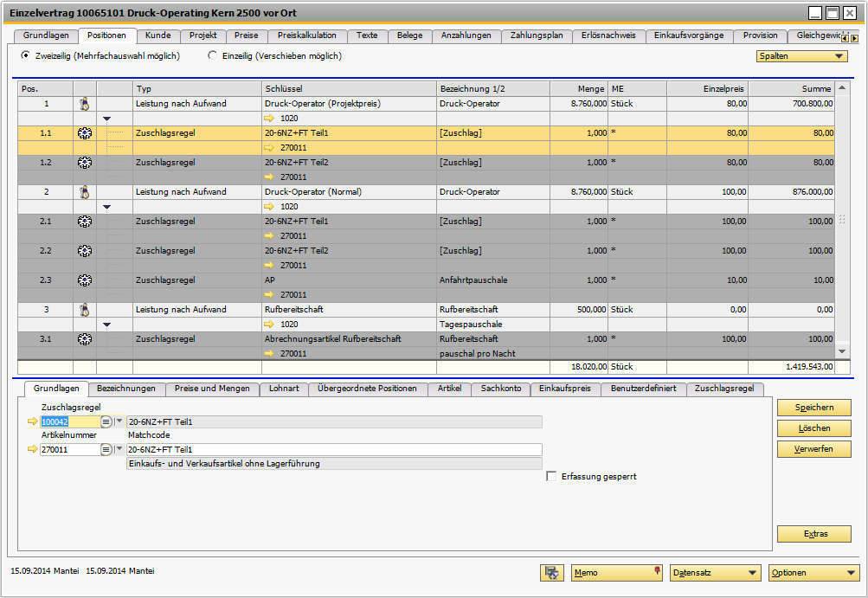The image size is (868, 598).
Task: Click the yellow arrow beside Zuschlagsregel field 100042
Action: (33, 421)
